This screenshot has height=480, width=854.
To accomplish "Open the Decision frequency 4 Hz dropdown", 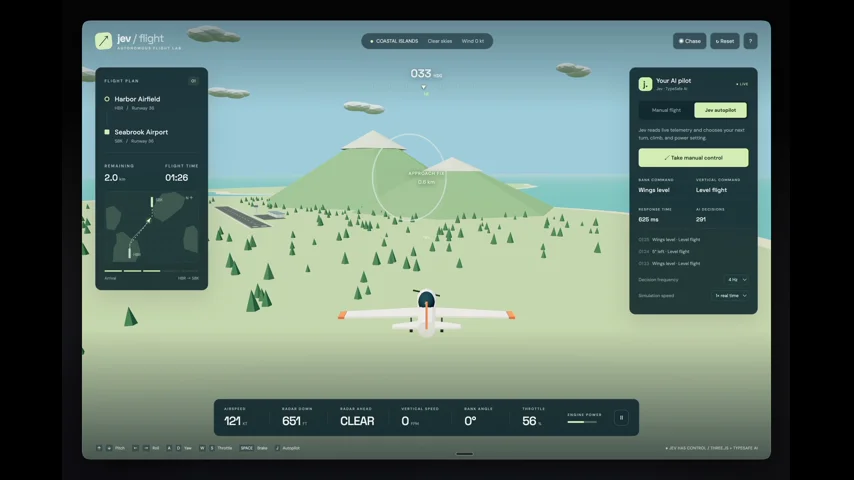I will (737, 280).
